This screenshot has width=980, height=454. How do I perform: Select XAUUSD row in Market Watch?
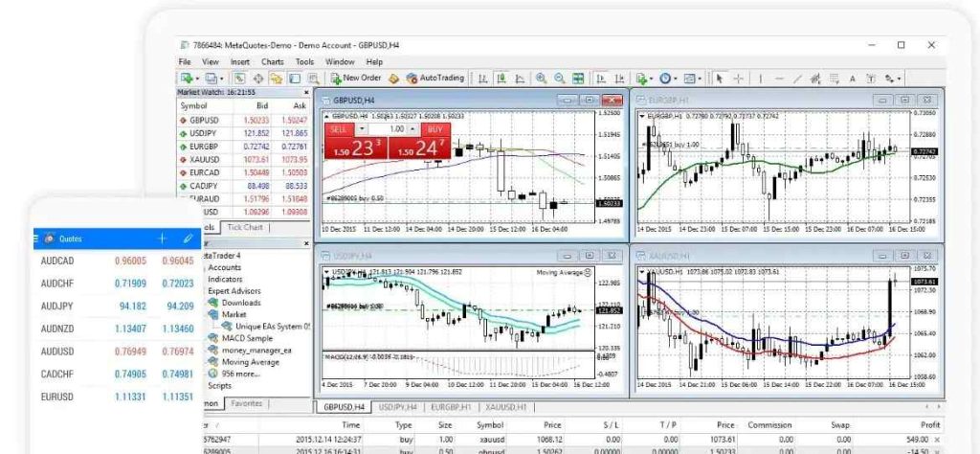coord(244,159)
